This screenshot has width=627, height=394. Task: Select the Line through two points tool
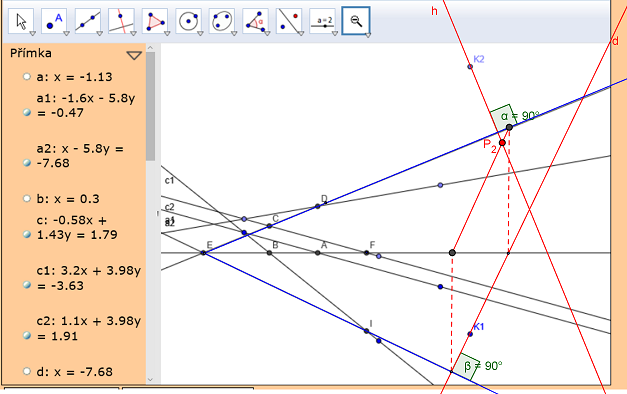coord(88,21)
